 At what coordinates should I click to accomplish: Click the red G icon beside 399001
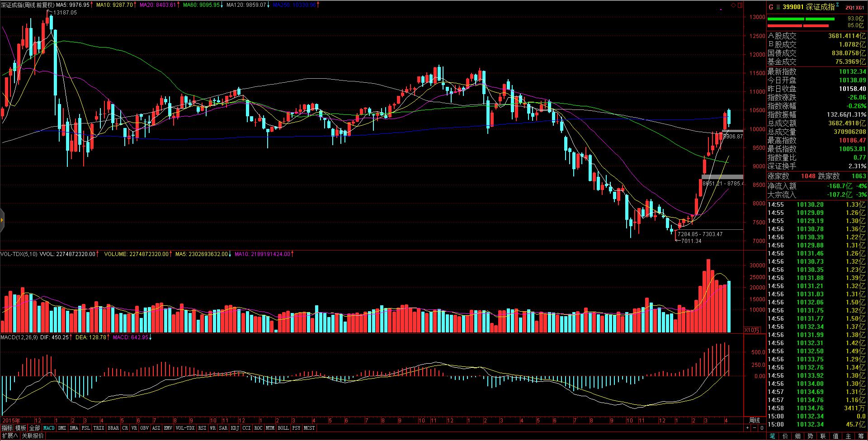(771, 7)
